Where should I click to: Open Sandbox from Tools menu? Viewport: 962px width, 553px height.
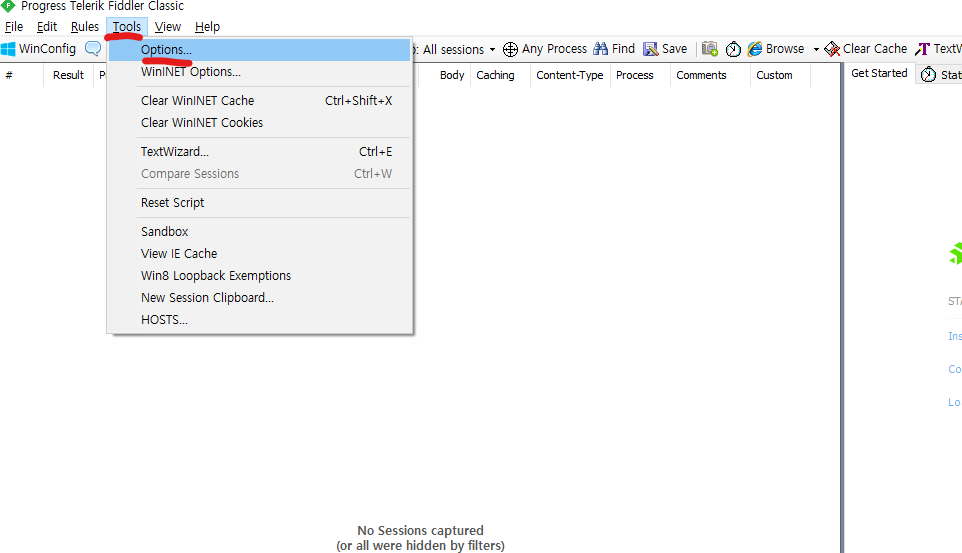click(260, 231)
